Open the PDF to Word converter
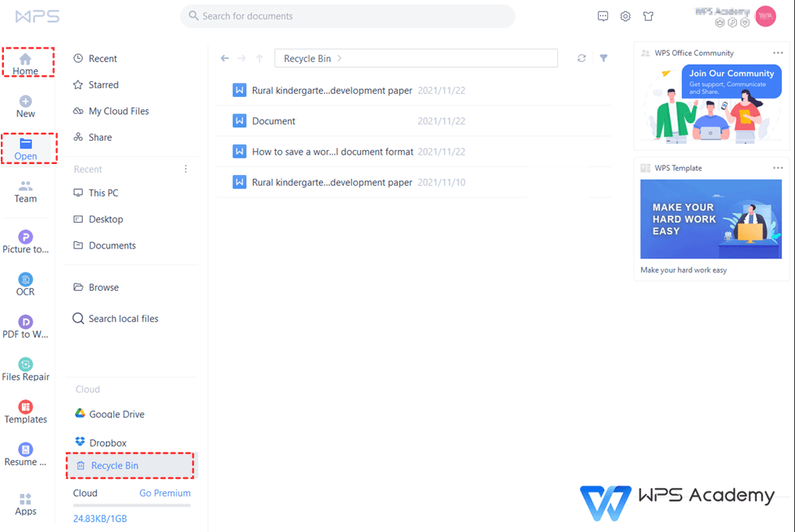This screenshot has width=795, height=532. [x=26, y=328]
